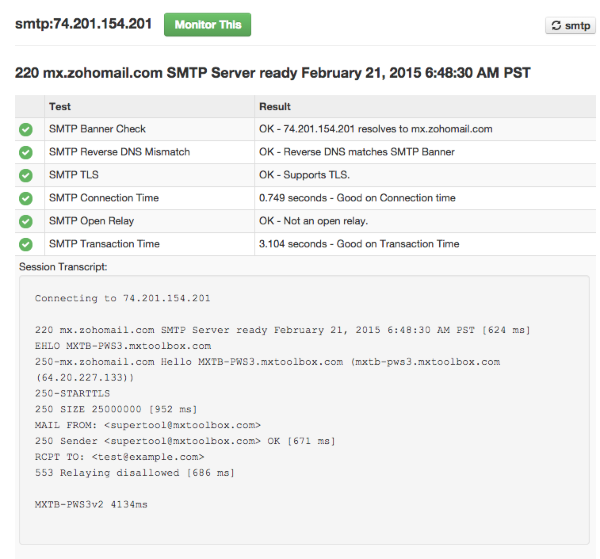
Task: Click the smtp:74.201.154.201 page heading
Action: pos(83,24)
